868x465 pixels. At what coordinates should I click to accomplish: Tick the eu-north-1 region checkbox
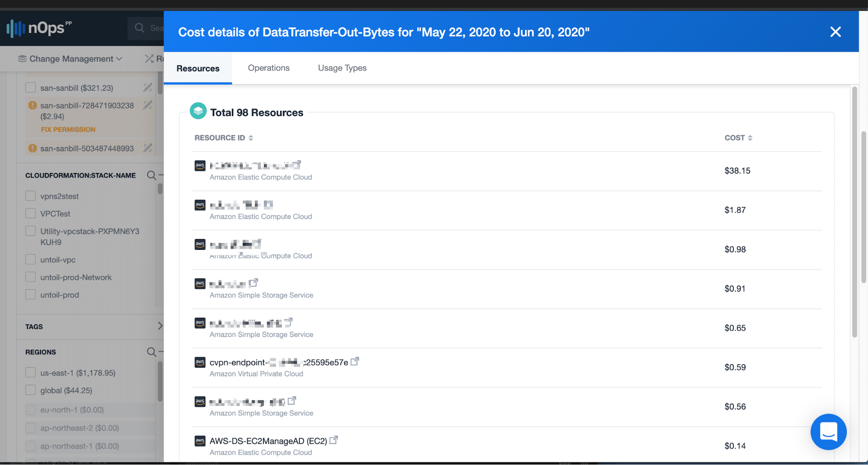point(30,410)
